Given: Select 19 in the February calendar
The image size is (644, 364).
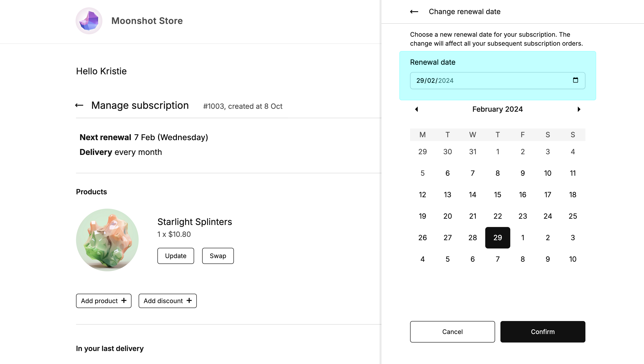Looking at the screenshot, I should 422,216.
